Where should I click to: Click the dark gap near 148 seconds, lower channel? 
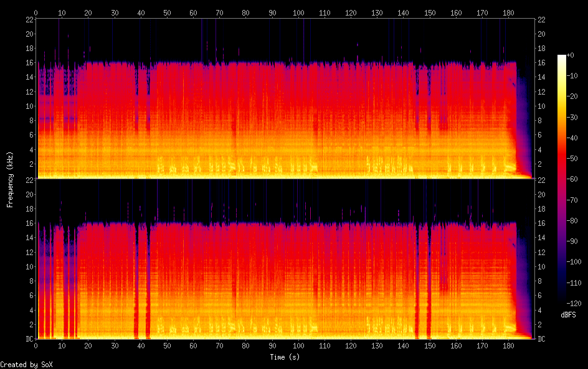point(429,280)
